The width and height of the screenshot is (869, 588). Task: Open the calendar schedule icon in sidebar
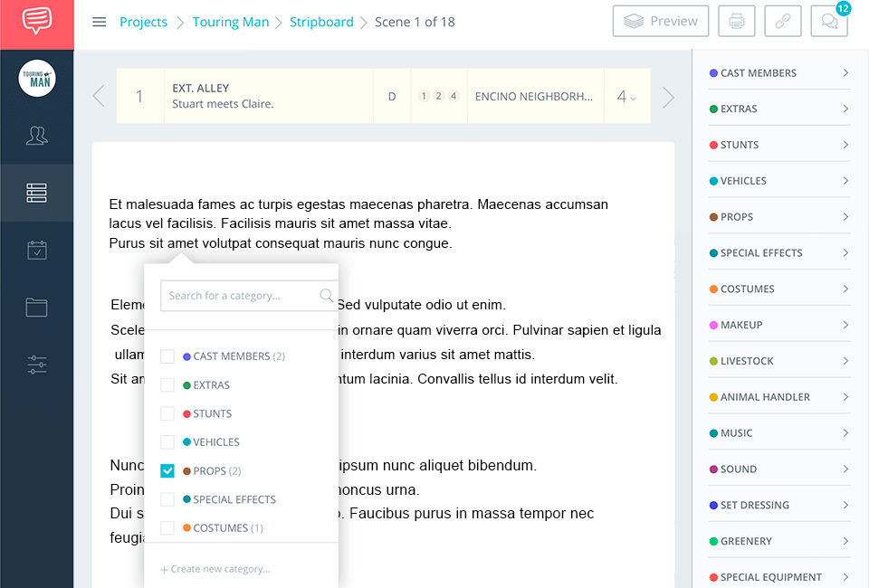click(36, 250)
